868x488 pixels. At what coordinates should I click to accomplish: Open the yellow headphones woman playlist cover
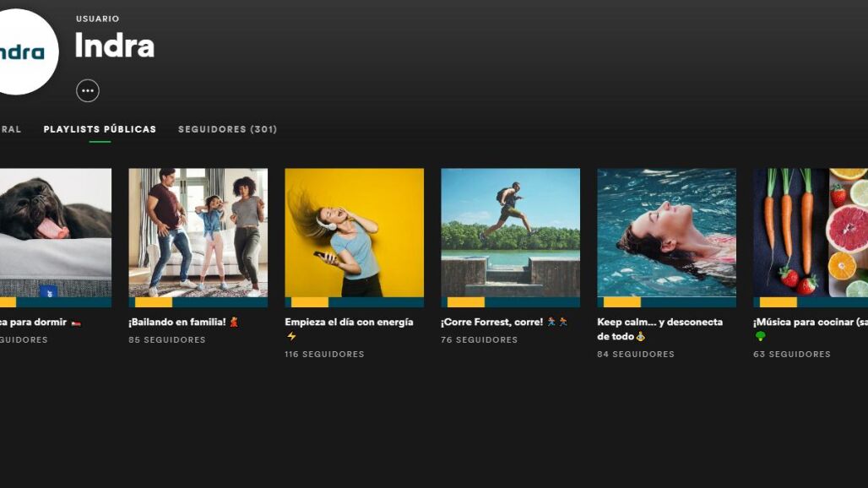pos(355,238)
